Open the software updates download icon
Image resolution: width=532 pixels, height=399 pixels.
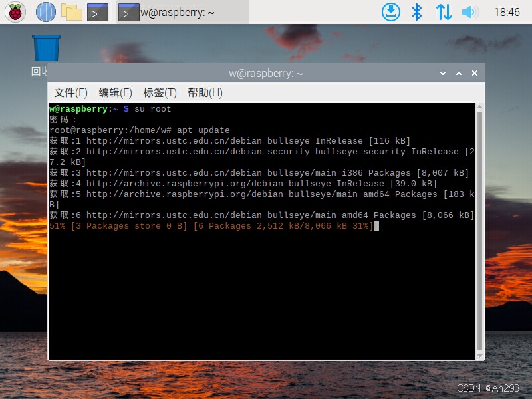[391, 12]
